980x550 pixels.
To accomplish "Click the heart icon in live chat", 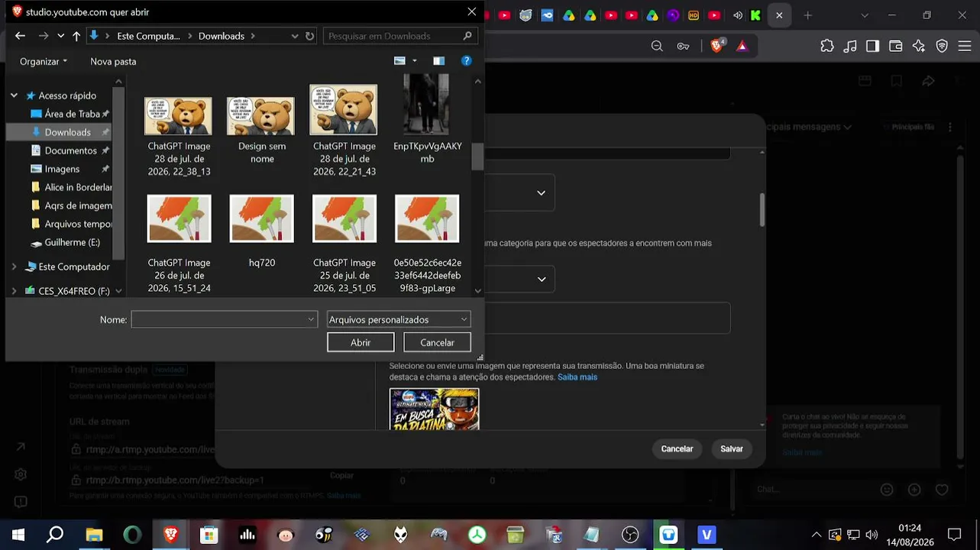I will tap(942, 490).
